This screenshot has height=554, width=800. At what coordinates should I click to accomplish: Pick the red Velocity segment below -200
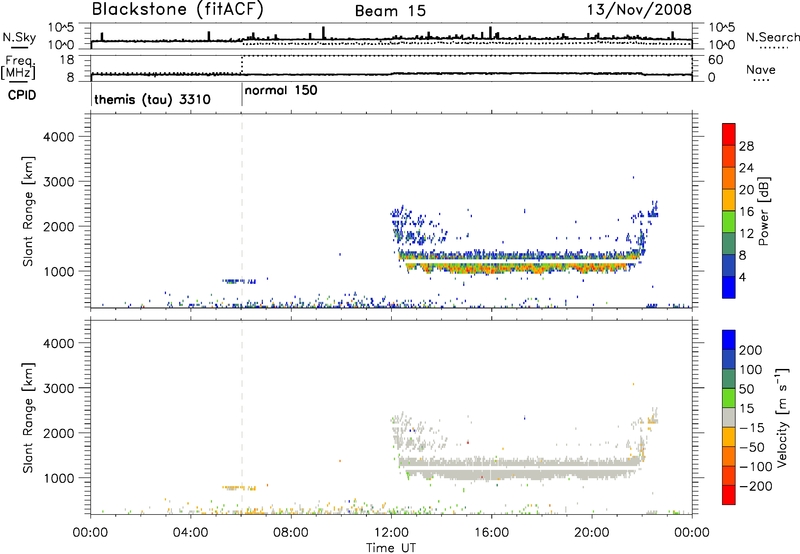click(729, 495)
